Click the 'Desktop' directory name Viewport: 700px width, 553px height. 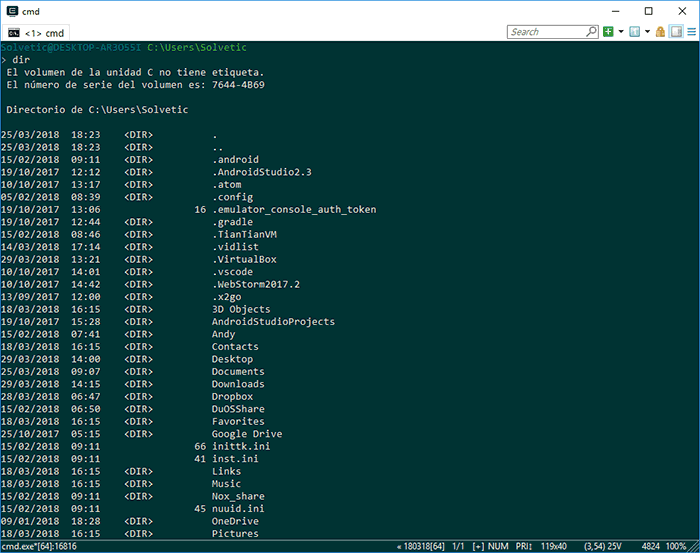pyautogui.click(x=233, y=359)
